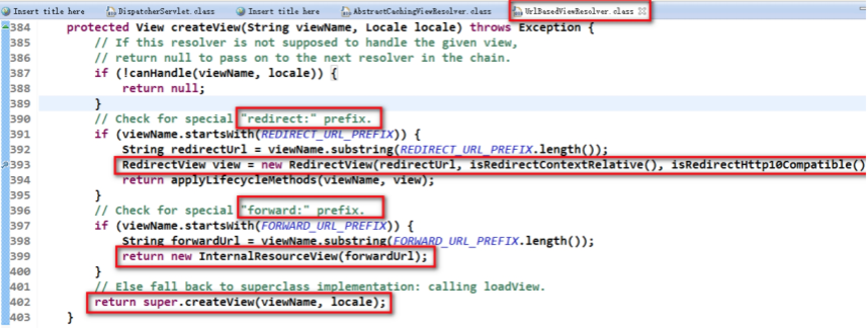
Task: Switch to the DispatcherServlet.class tab
Action: click(x=161, y=11)
